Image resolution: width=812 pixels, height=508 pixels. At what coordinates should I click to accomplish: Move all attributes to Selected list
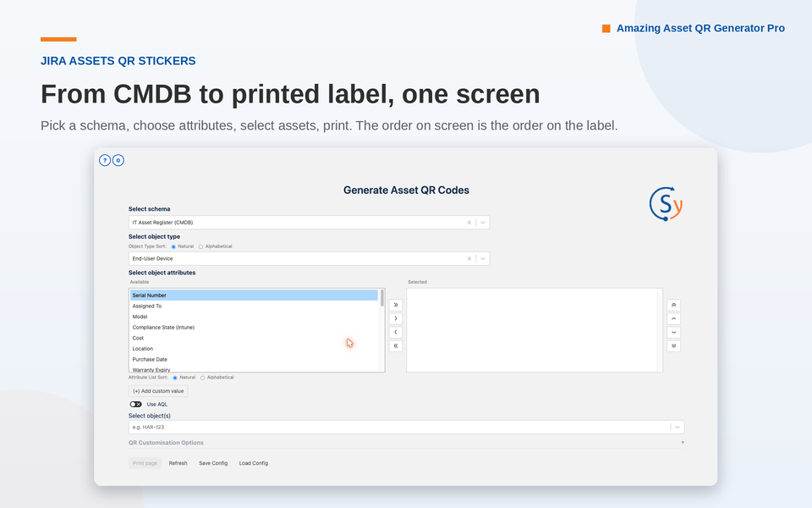click(396, 305)
